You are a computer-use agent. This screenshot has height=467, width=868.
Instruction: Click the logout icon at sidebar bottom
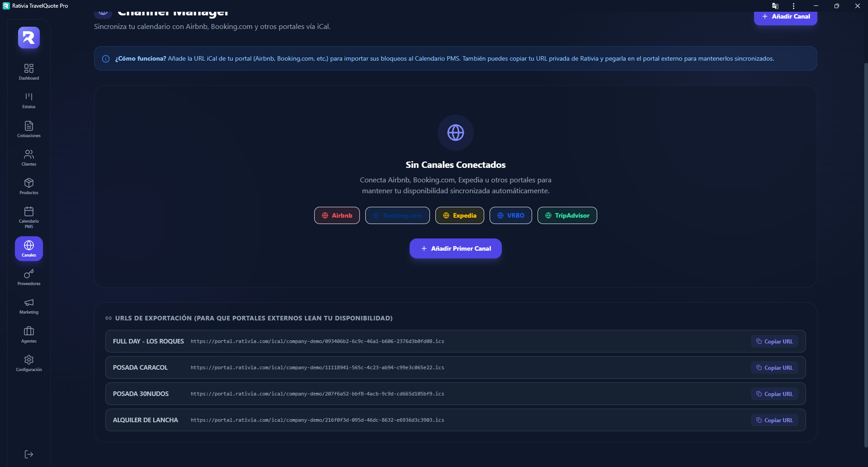tap(29, 454)
